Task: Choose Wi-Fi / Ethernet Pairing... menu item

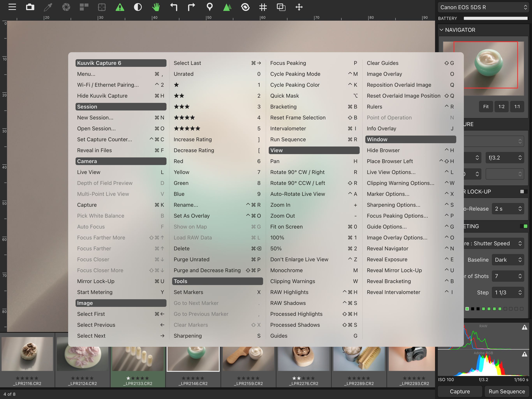Action: pyautogui.click(x=121, y=85)
